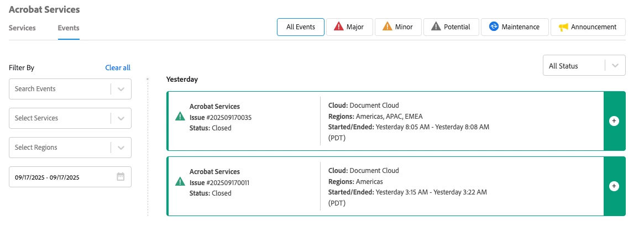
Task: Click the red Major warning triangle icon
Action: pos(339,27)
